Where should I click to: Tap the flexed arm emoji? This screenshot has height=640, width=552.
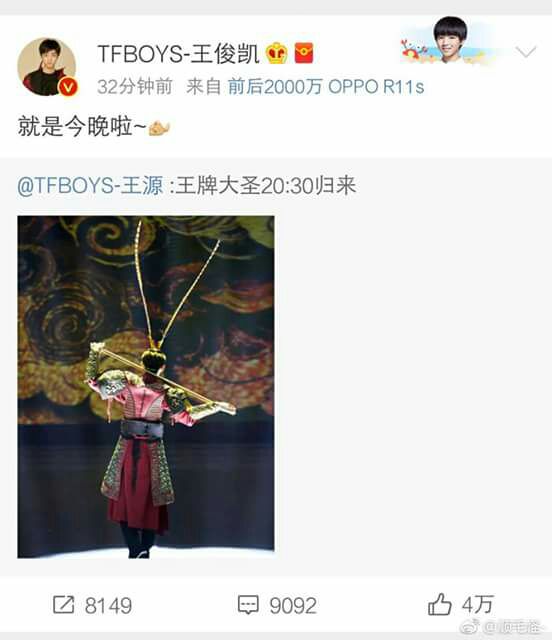(159, 128)
